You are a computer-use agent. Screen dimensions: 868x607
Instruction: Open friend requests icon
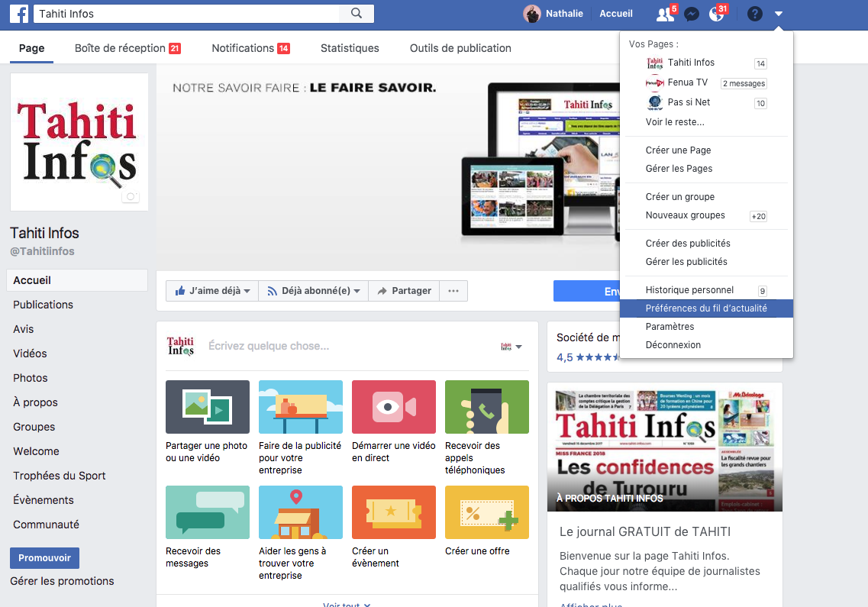665,14
